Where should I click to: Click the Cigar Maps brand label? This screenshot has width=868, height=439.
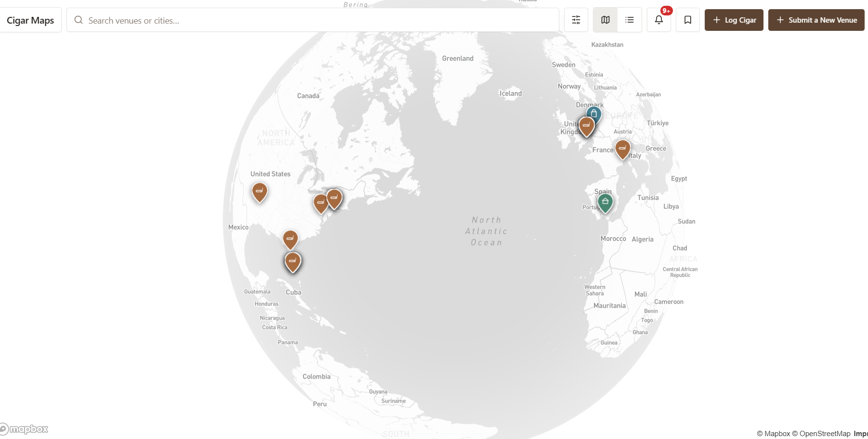tap(30, 20)
